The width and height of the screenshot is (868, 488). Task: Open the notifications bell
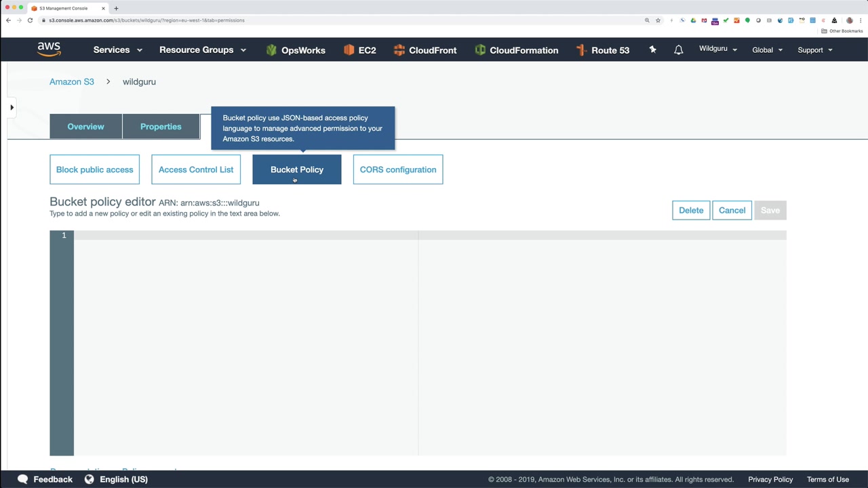point(678,50)
